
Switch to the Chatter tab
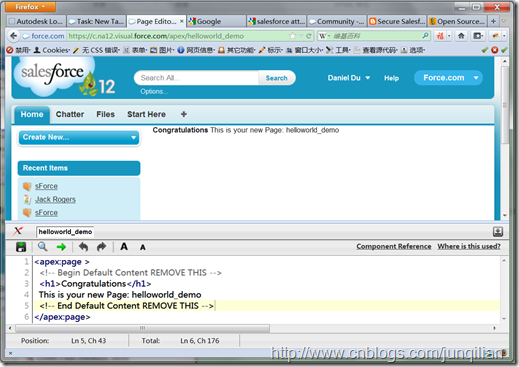(70, 114)
